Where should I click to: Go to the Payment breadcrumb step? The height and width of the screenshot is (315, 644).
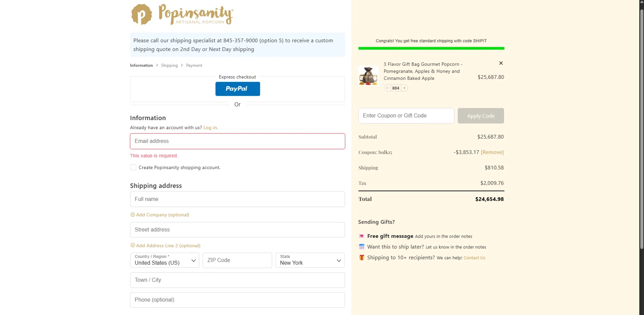194,65
